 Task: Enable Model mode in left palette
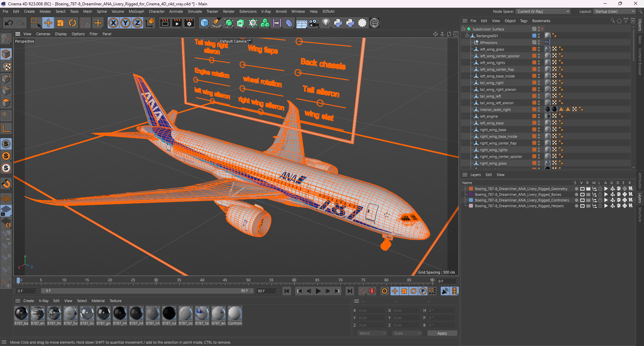point(6,54)
